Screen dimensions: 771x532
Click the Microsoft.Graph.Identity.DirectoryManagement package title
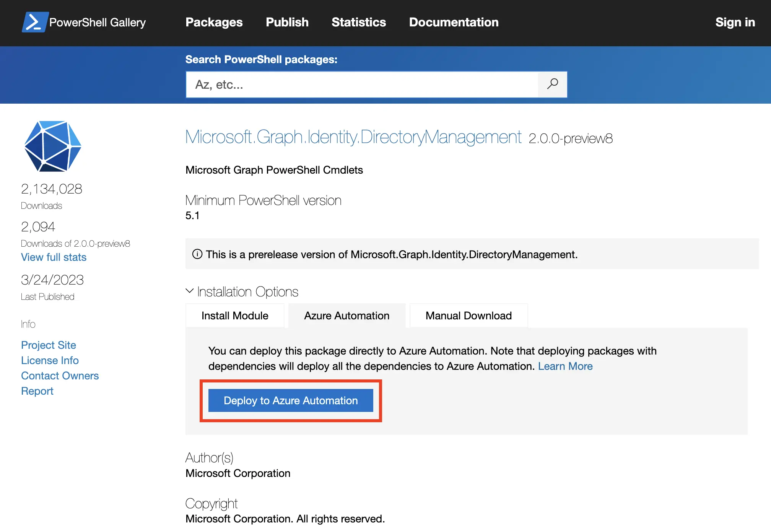pyautogui.click(x=353, y=137)
